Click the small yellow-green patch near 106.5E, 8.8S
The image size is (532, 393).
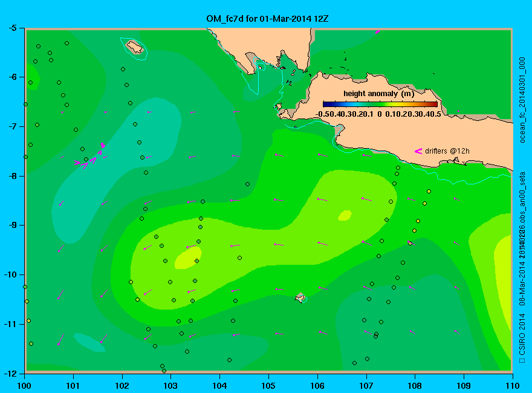(345, 215)
